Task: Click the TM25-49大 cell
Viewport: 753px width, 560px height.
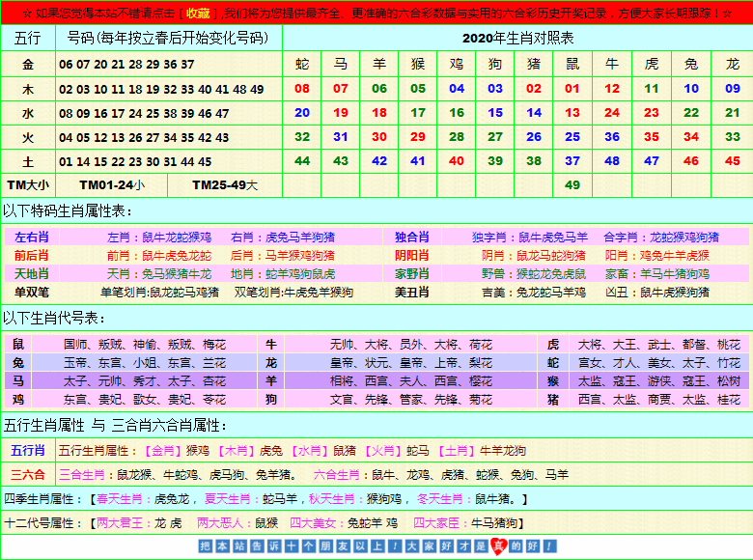Action: (x=225, y=185)
